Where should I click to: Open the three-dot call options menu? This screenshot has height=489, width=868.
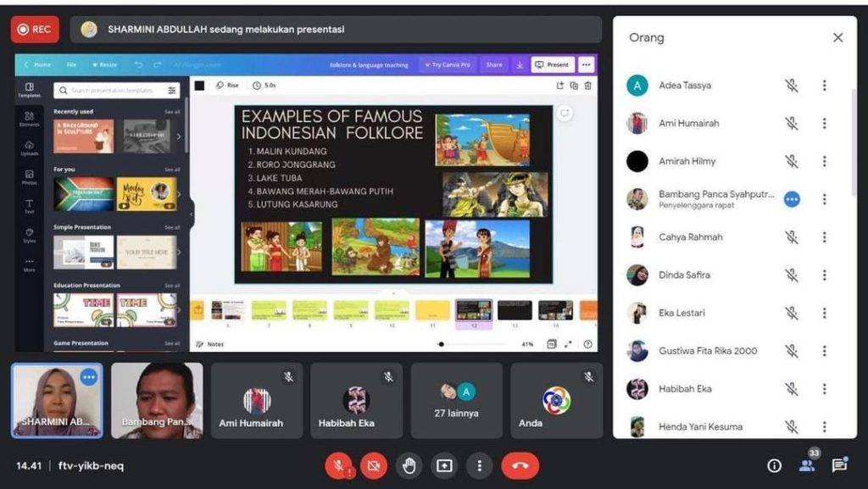[479, 465]
